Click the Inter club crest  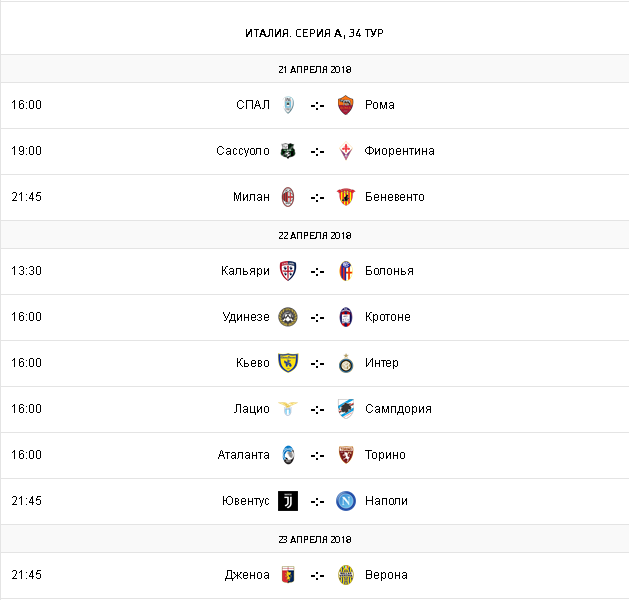click(x=346, y=363)
